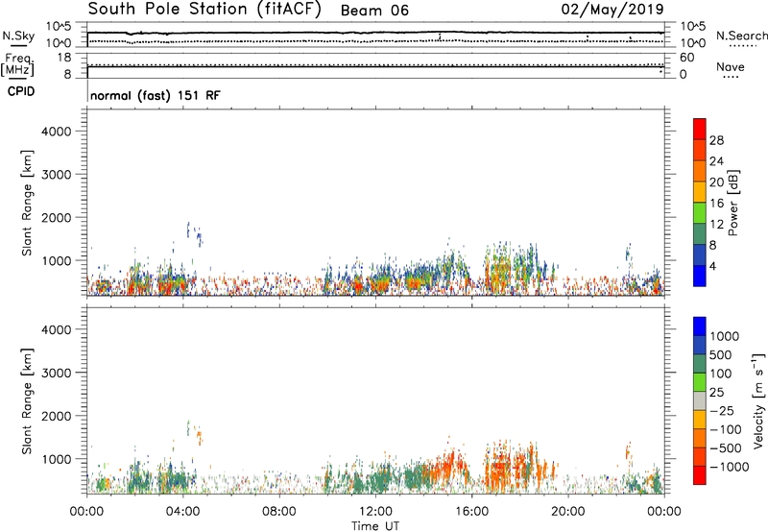Click the 04:00 time tick label
This screenshot has height=532, width=768.
[182, 512]
